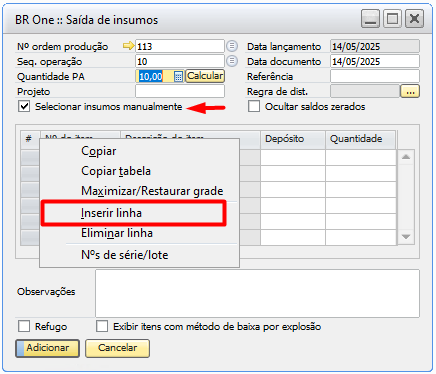This screenshot has height=374, width=436.
Task: Open Nºs de série/lote menu entry
Action: point(139,255)
